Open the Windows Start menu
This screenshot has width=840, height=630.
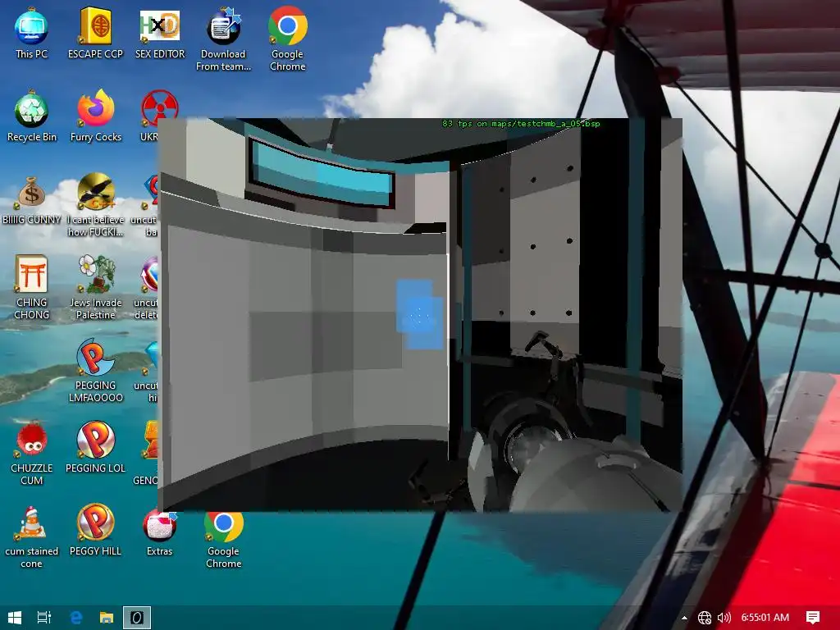(15, 618)
